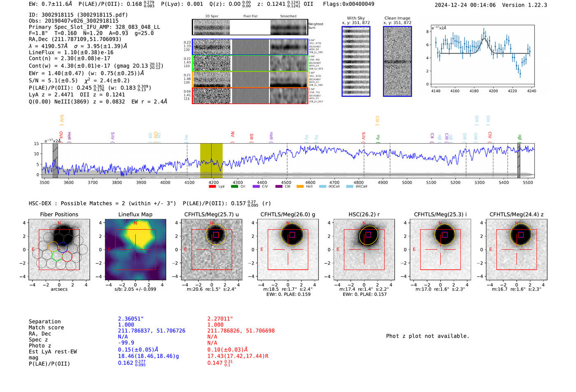The image size is (576, 392).
Task: Click the blue-outlined 2D spectrum row
Action: pyautogui.click(x=250, y=47)
